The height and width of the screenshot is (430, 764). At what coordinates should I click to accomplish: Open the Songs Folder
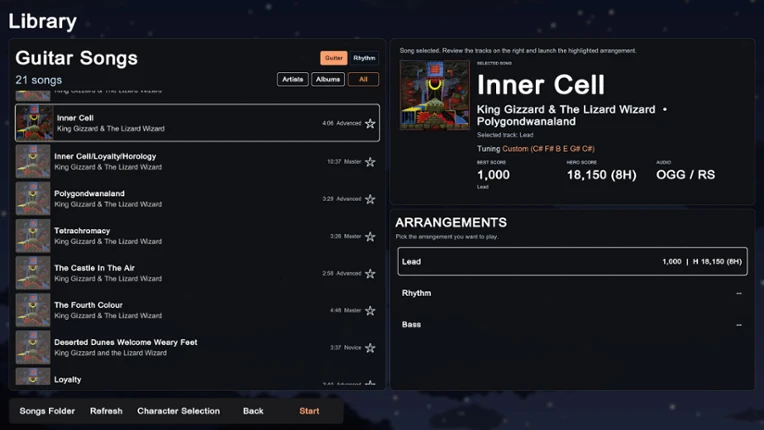(x=47, y=411)
